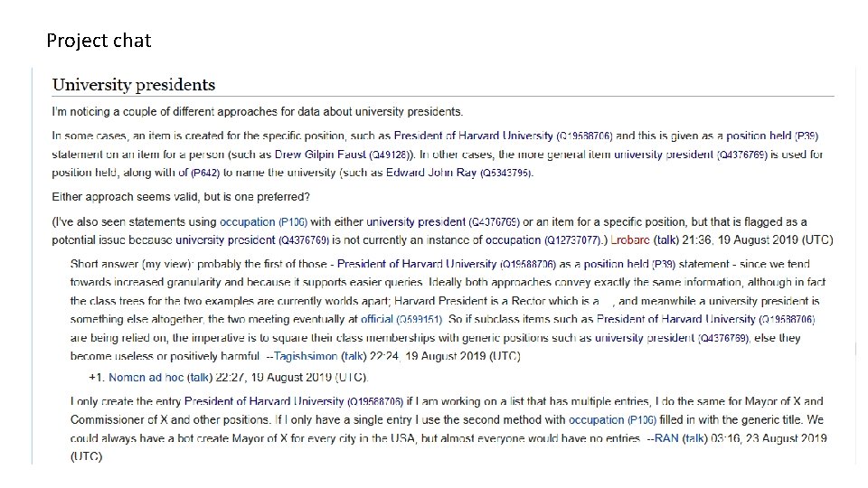Open university president link after 'with either'
The height and width of the screenshot is (488, 868).
443,222
